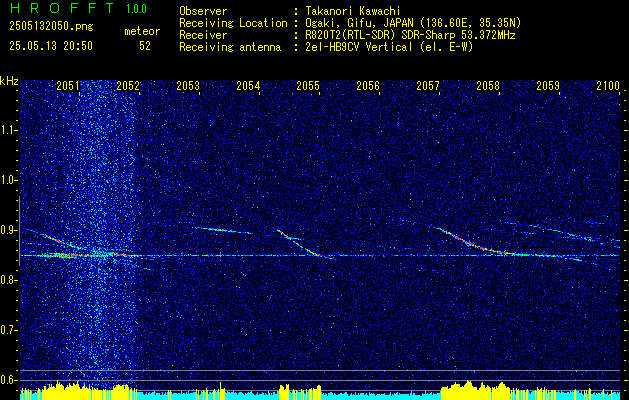Click the Receiver label
The width and height of the screenshot is (629, 400).
click(x=203, y=35)
